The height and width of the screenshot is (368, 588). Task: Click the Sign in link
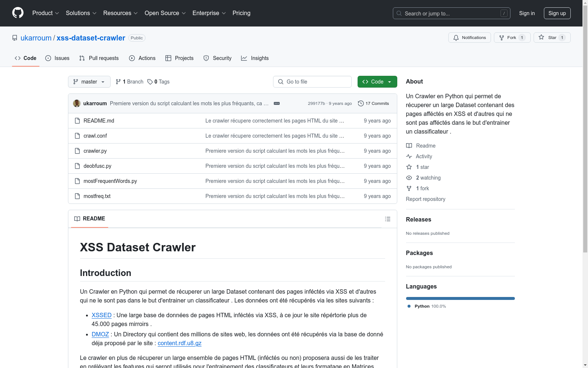[527, 13]
